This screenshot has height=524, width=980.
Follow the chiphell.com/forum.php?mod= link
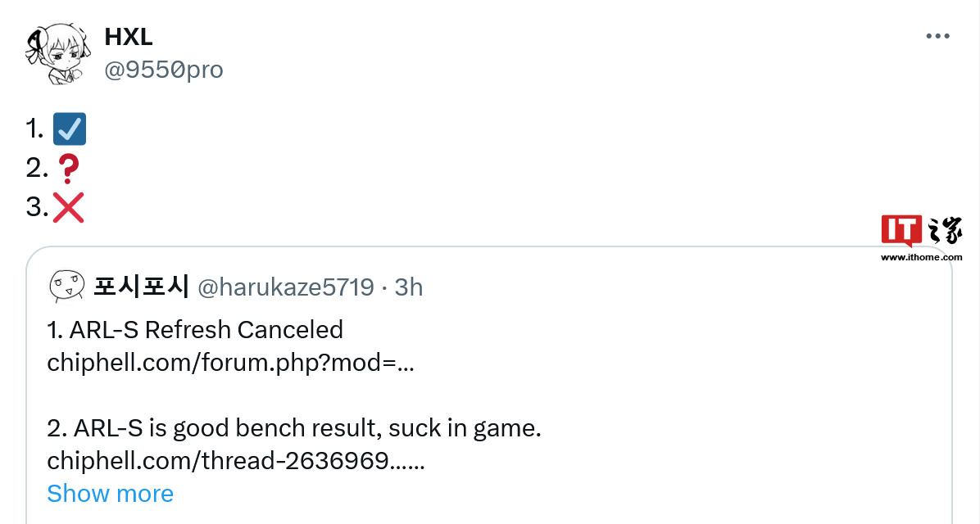point(230,362)
